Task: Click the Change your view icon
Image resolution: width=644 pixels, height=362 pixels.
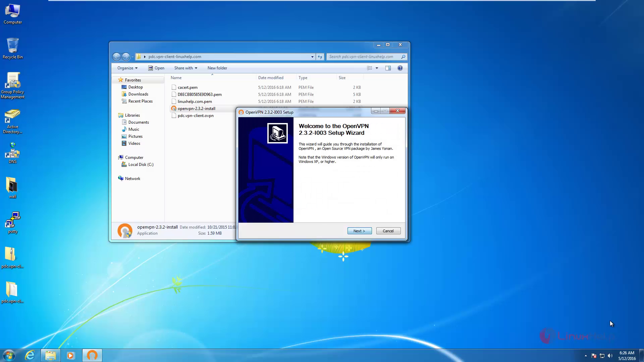Action: [x=370, y=68]
